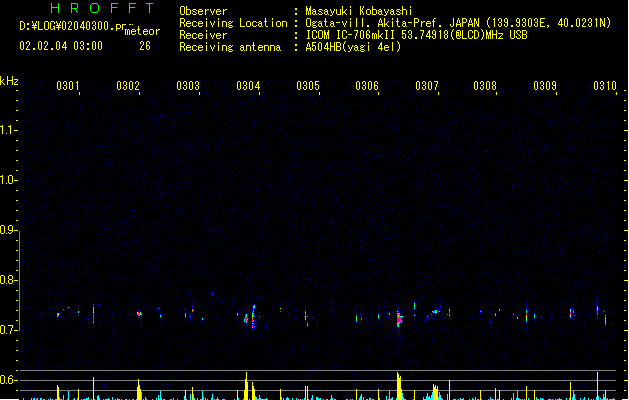Click the 0302 time marker
The height and width of the screenshot is (400, 629).
[128, 86]
